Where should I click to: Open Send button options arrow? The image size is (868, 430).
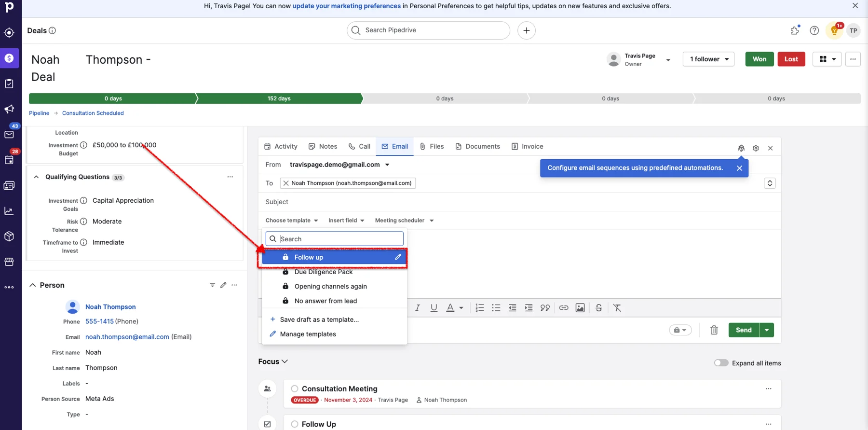767,330
